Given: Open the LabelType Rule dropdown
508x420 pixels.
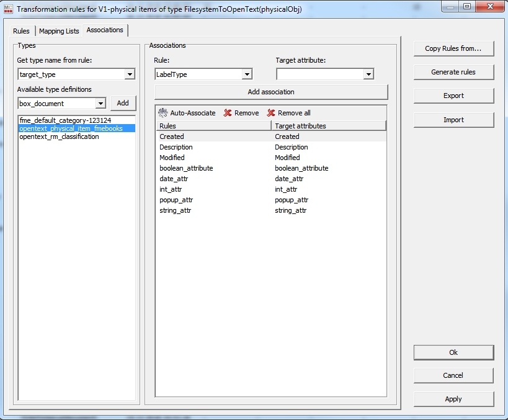Looking at the screenshot, I should coord(247,74).
